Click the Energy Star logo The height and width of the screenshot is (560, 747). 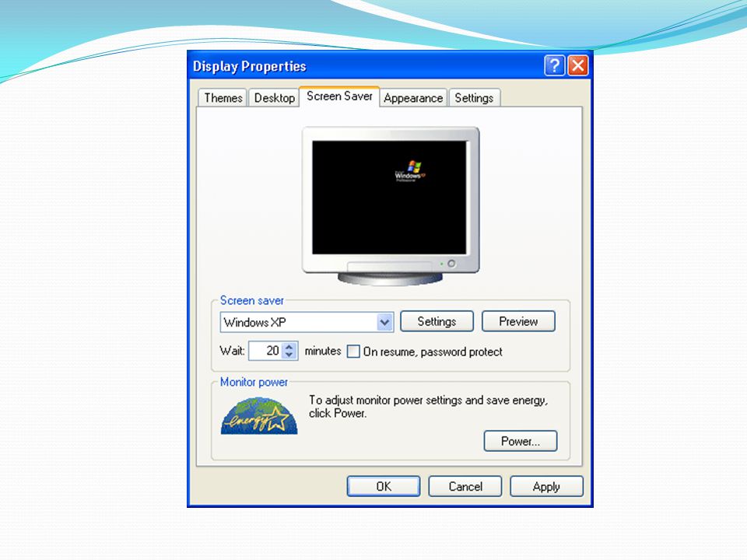[259, 416]
